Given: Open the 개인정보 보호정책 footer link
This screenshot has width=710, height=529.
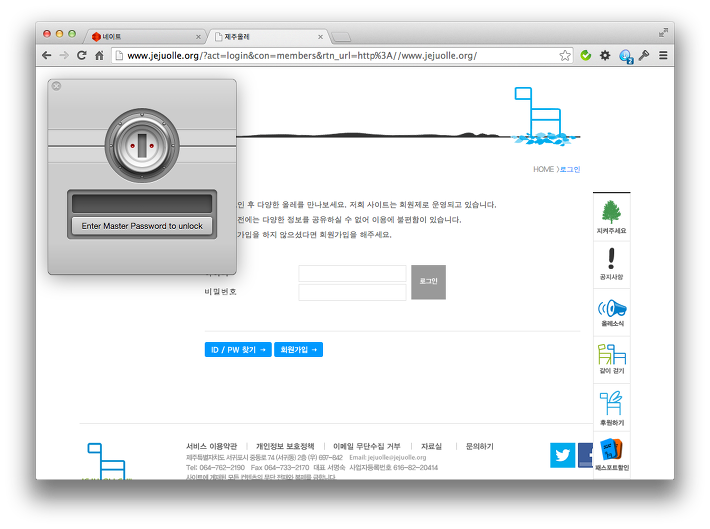Looking at the screenshot, I should point(285,446).
